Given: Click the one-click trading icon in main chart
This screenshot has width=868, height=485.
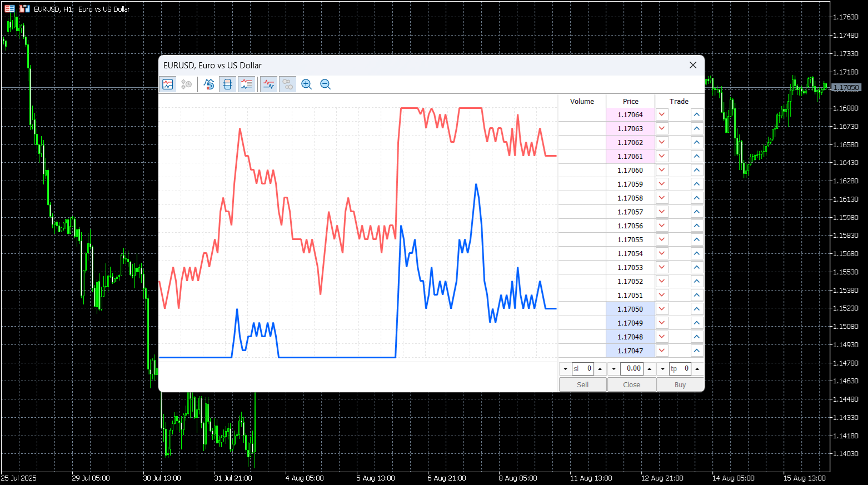Looking at the screenshot, I should [10, 9].
